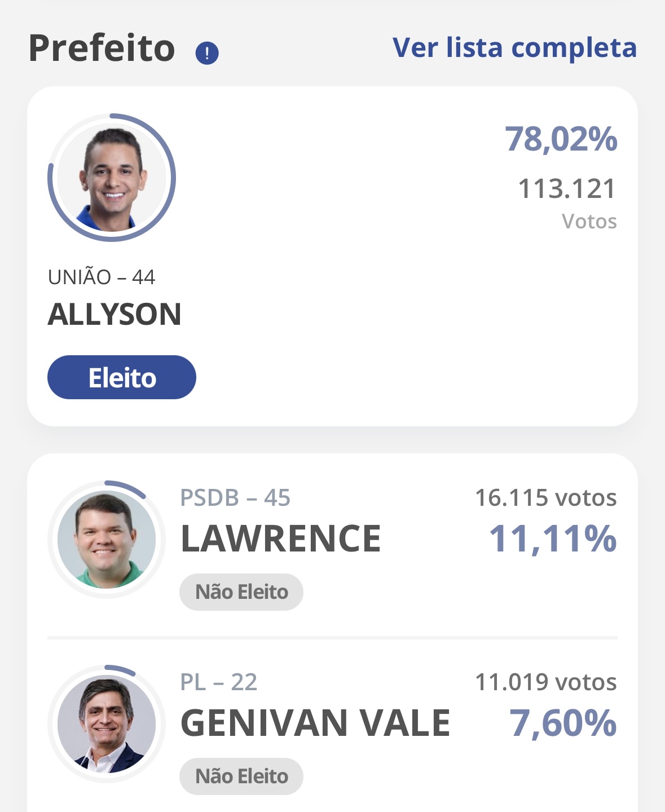Select the ALLYSON candidate name
The height and width of the screenshot is (812, 665).
(114, 314)
